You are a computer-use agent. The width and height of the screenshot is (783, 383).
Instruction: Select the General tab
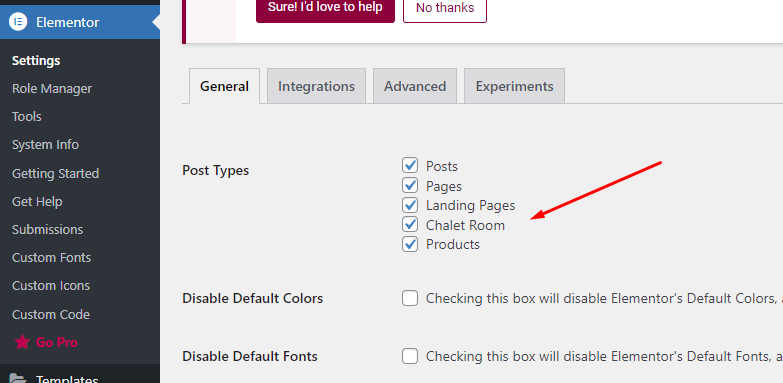224,86
